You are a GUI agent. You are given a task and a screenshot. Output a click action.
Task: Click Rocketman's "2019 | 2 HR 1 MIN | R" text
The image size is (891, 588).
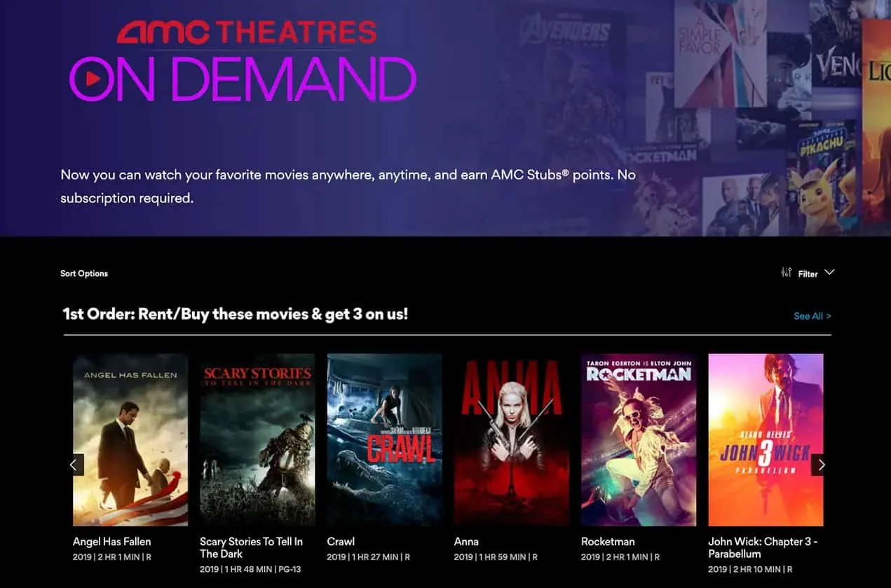coord(620,557)
